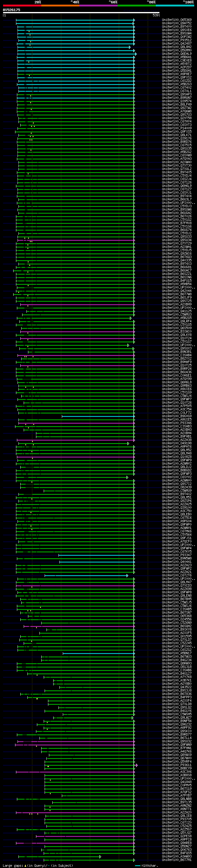Open hit UniRef100_C6SYV2
Viewport: 197px width, 868px height.
tap(177, 477)
